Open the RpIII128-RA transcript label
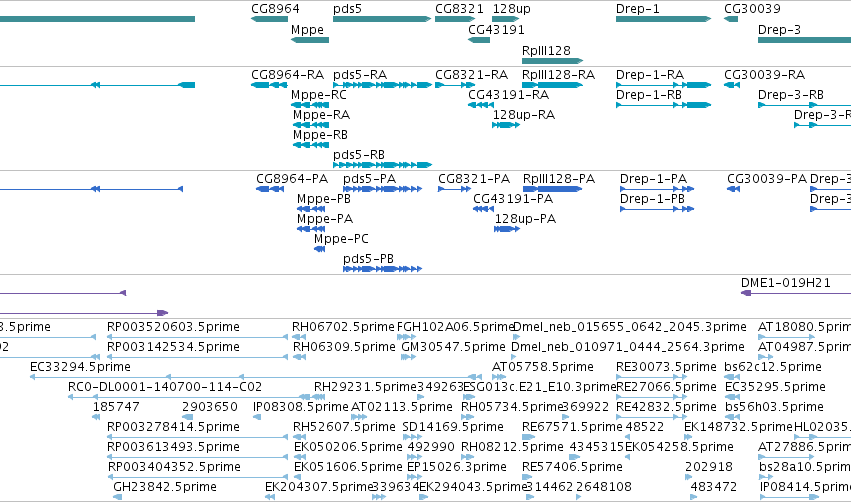Viewport: 851px width, 502px height. (x=558, y=75)
